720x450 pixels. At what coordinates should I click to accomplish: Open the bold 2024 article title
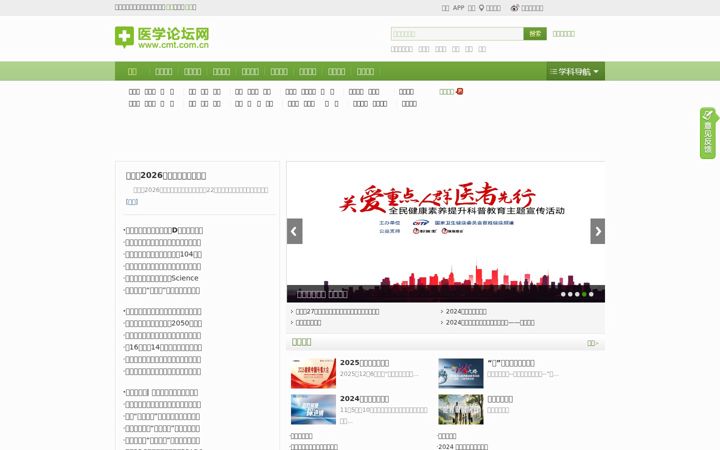point(364,399)
